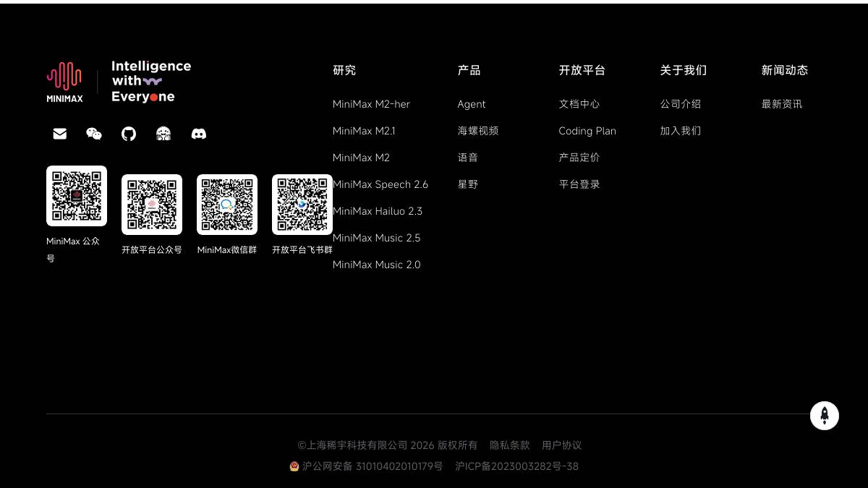Click the Agent product link
Image resolution: width=868 pixels, height=488 pixels.
[471, 104]
